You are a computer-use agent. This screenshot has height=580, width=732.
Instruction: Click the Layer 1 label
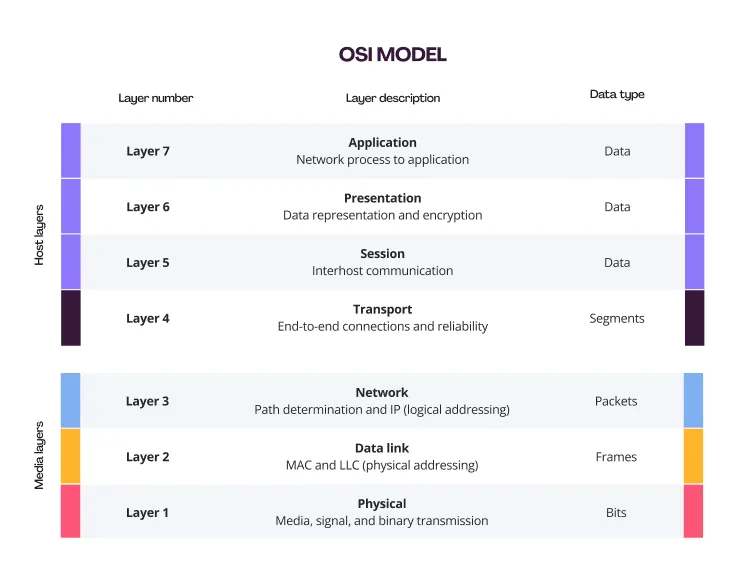148,512
